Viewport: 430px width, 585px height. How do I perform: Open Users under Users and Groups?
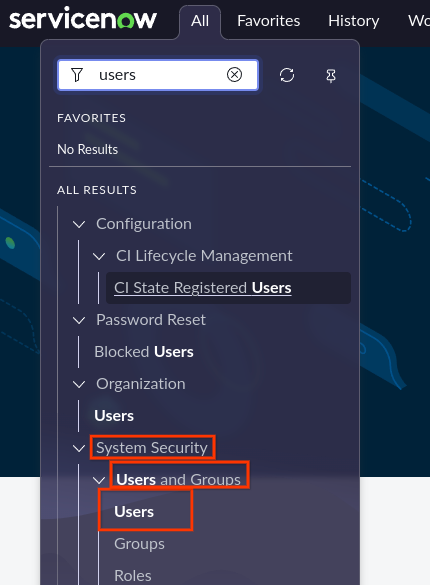[x=134, y=512]
